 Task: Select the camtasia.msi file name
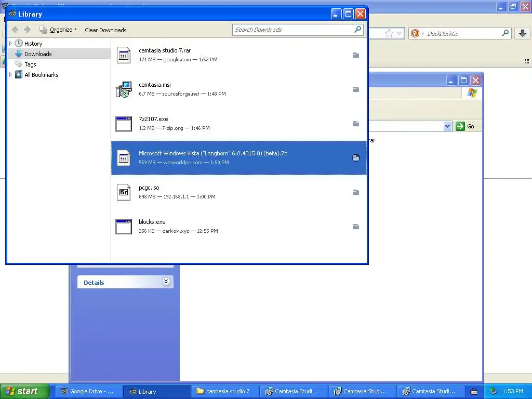pyautogui.click(x=155, y=85)
